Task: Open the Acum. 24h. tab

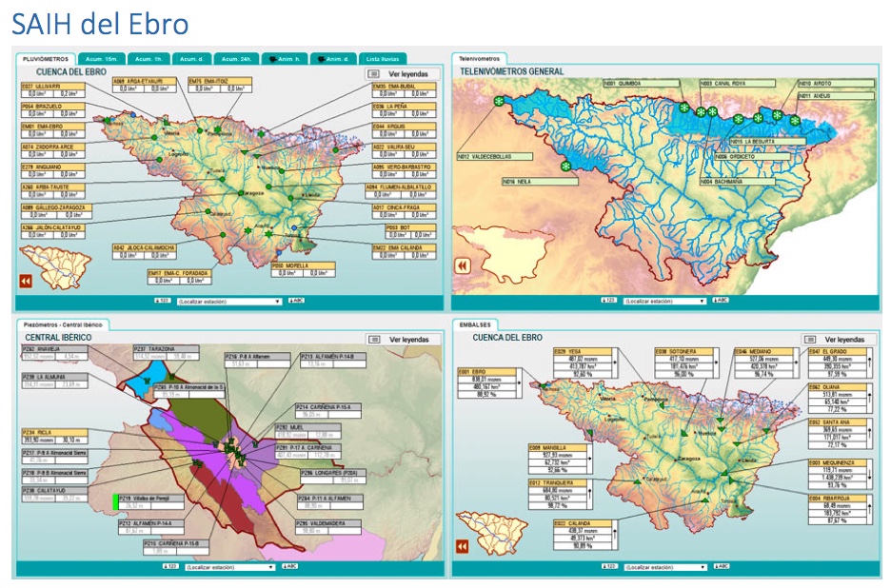Action: (236, 59)
